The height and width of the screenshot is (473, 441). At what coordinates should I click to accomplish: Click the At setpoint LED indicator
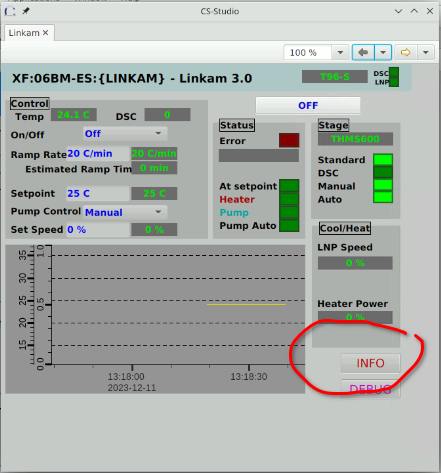[289, 186]
